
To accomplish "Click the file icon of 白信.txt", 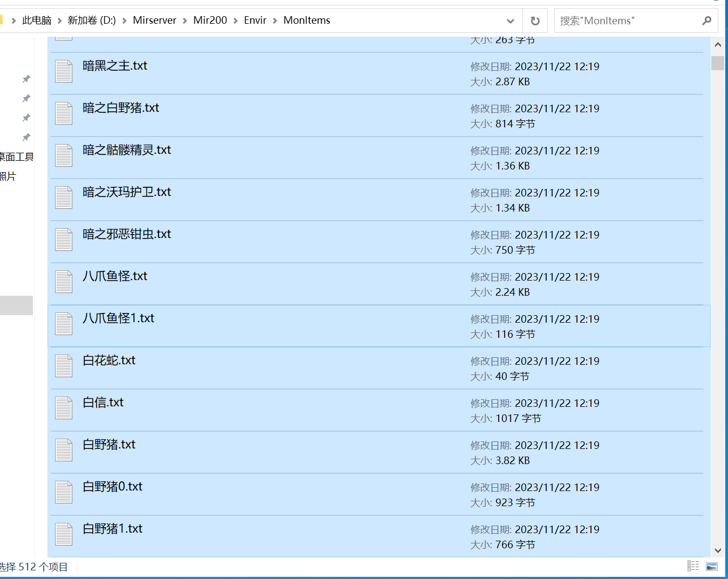I will point(64,408).
